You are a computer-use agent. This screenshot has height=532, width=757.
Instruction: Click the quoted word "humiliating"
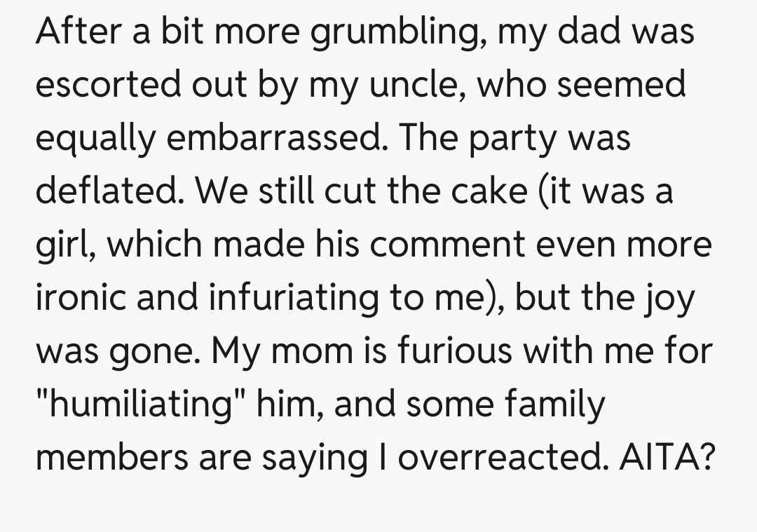coord(137,402)
